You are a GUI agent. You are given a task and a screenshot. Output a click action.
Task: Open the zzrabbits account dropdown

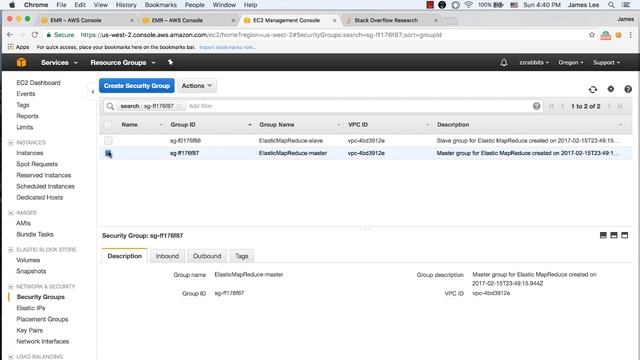(x=534, y=62)
